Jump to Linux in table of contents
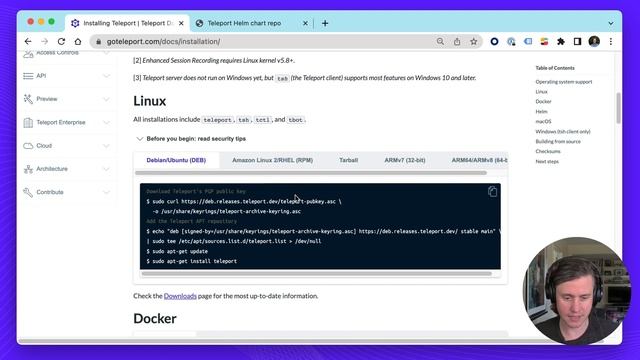Image resolution: width=640 pixels, height=360 pixels. click(x=542, y=92)
